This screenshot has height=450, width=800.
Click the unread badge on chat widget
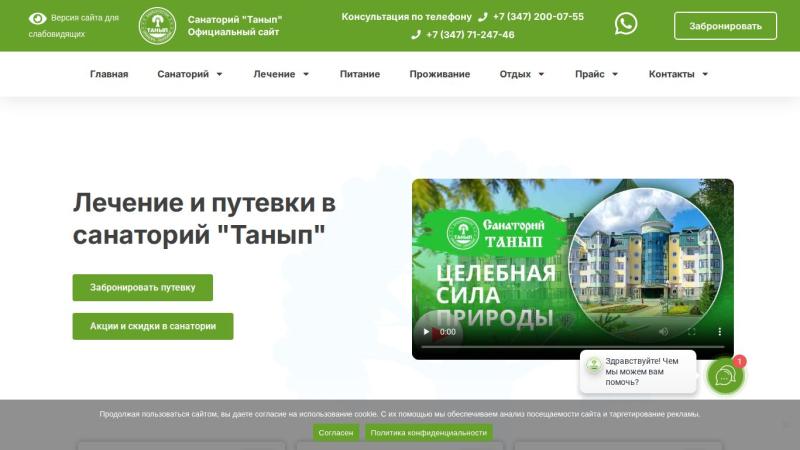coord(739,361)
